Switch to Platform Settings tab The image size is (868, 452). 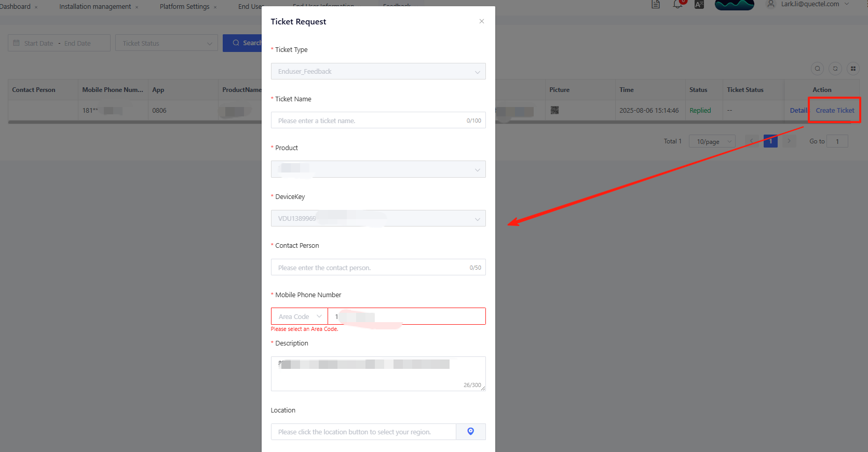pos(184,7)
